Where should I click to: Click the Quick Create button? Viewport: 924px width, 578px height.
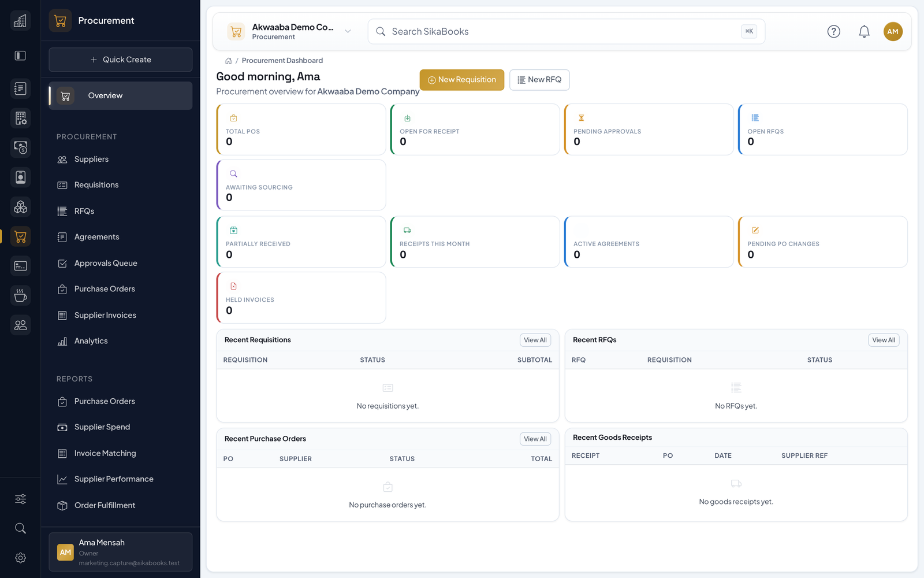(x=121, y=60)
